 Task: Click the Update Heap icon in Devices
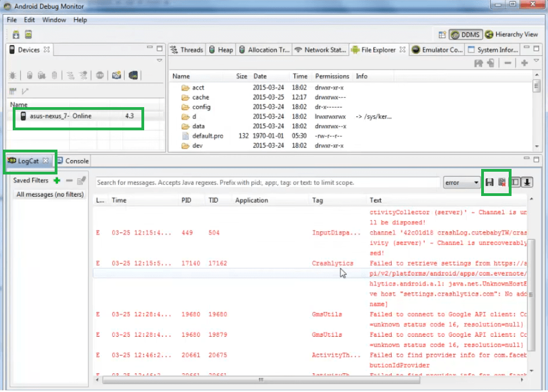click(30, 75)
